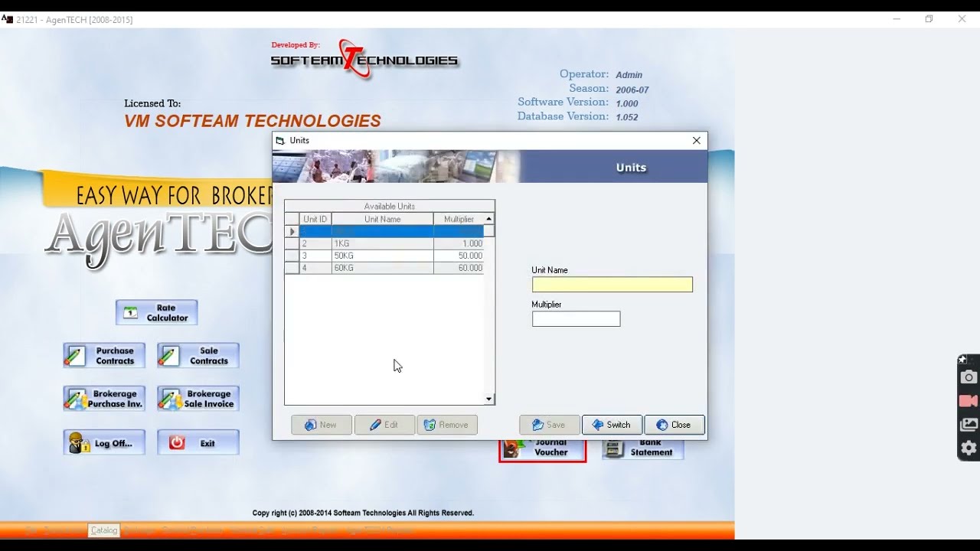Click the screenshot camera icon in recorder bar
This screenshot has height=551, width=980.
(x=969, y=377)
